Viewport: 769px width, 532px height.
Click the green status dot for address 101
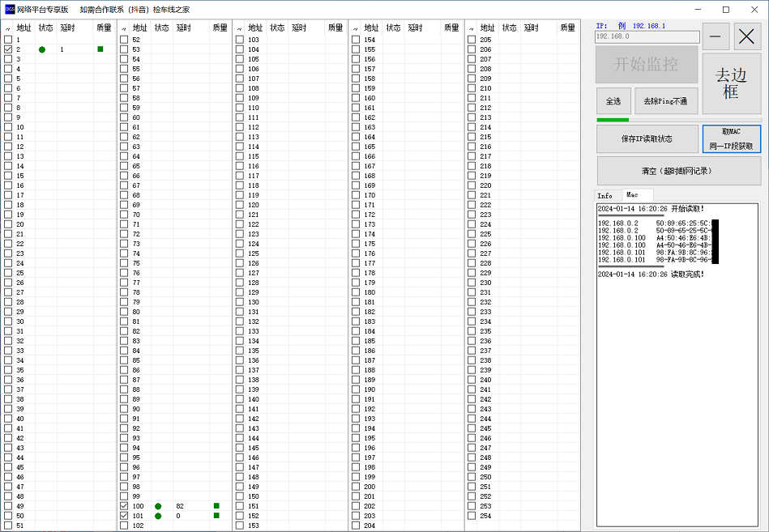158,517
